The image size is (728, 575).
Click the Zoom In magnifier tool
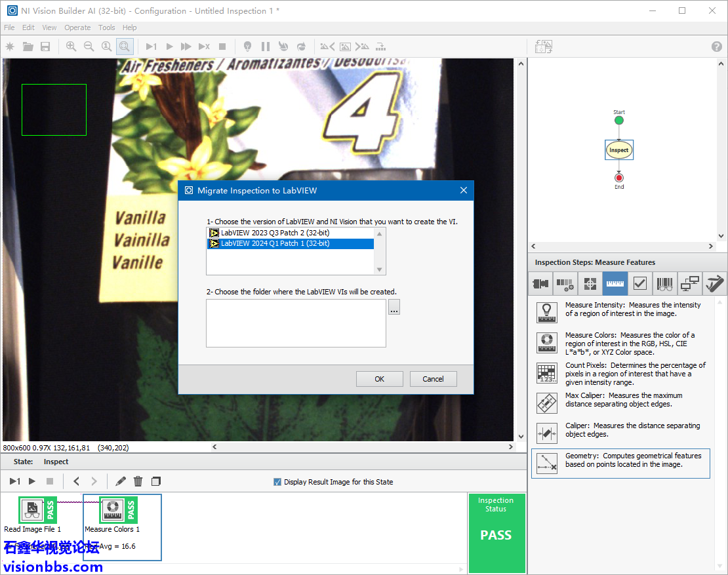pos(71,47)
